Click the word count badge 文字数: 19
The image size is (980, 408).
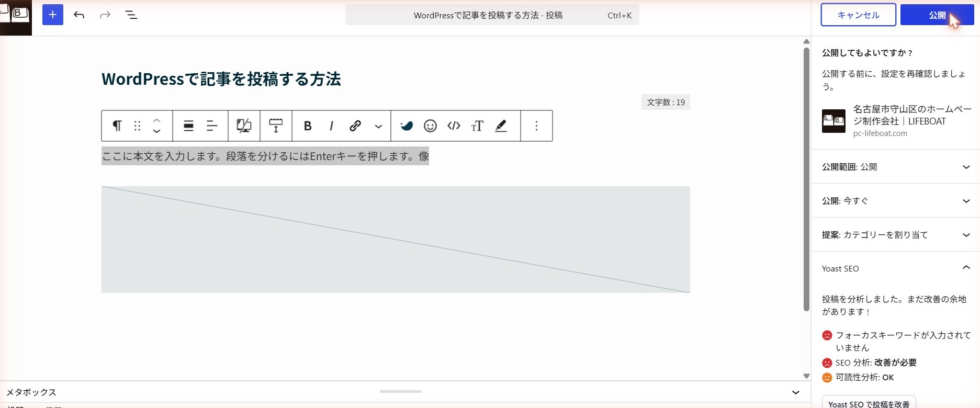tap(666, 102)
